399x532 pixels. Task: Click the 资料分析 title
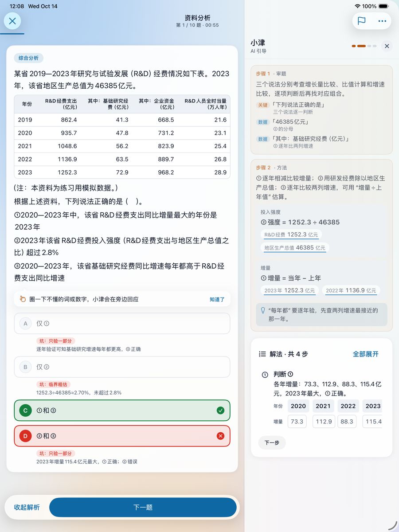[x=197, y=18]
